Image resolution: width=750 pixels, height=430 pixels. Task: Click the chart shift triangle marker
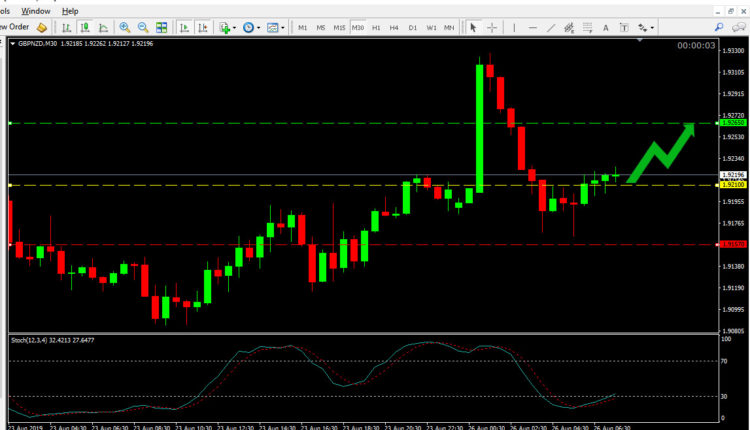point(640,40)
